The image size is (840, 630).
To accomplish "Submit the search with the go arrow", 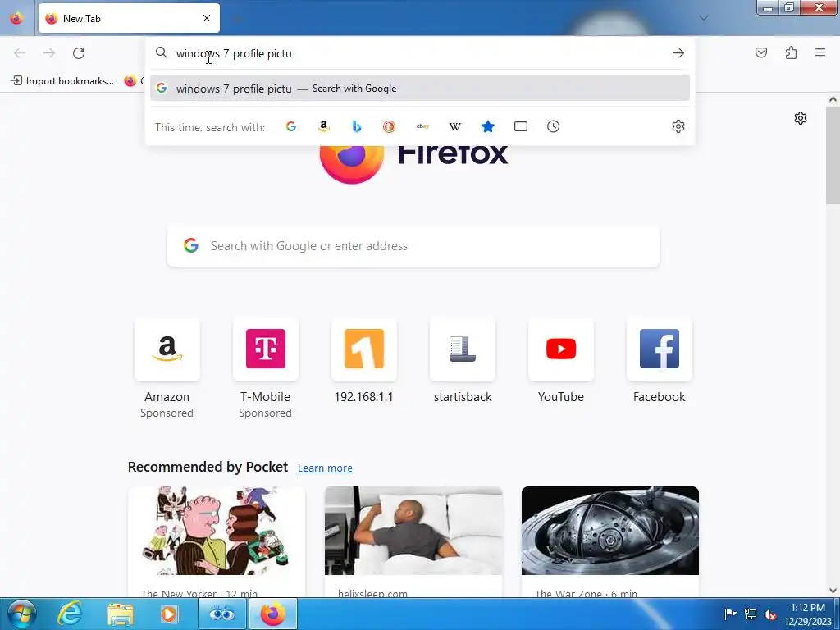I will click(x=678, y=53).
